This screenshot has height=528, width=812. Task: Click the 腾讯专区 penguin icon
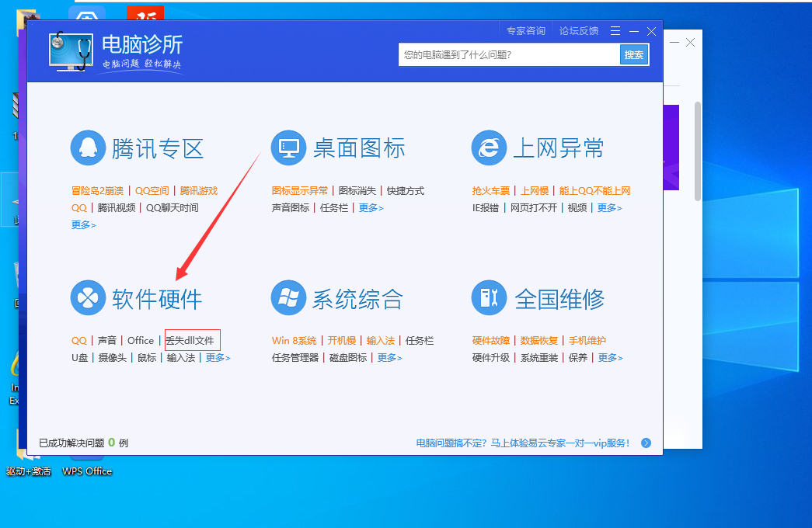click(88, 148)
